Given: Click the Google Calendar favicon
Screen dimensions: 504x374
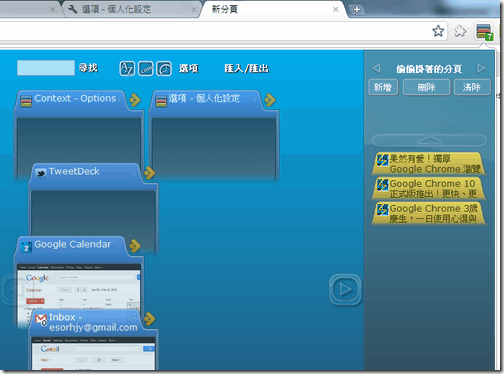Looking at the screenshot, I should click(x=26, y=247).
